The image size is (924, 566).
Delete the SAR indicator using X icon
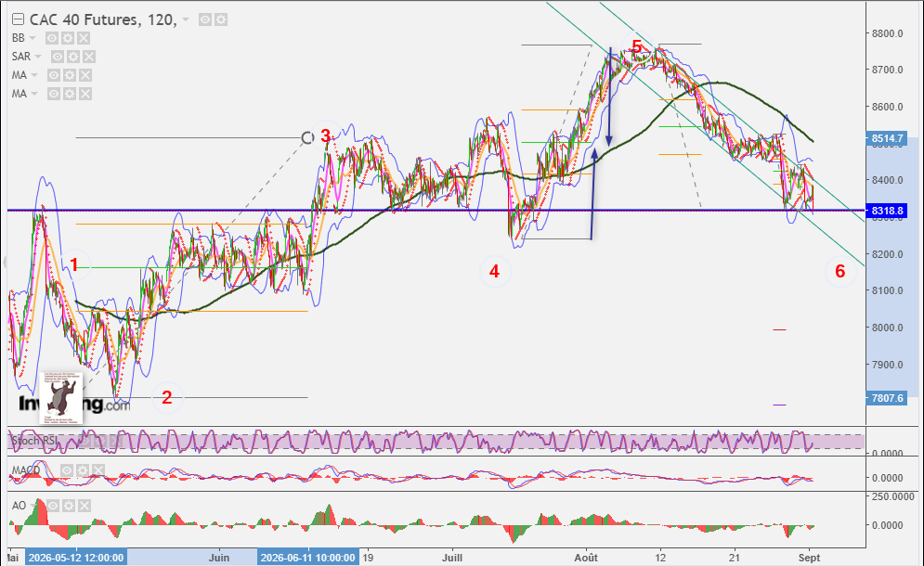(x=89, y=58)
